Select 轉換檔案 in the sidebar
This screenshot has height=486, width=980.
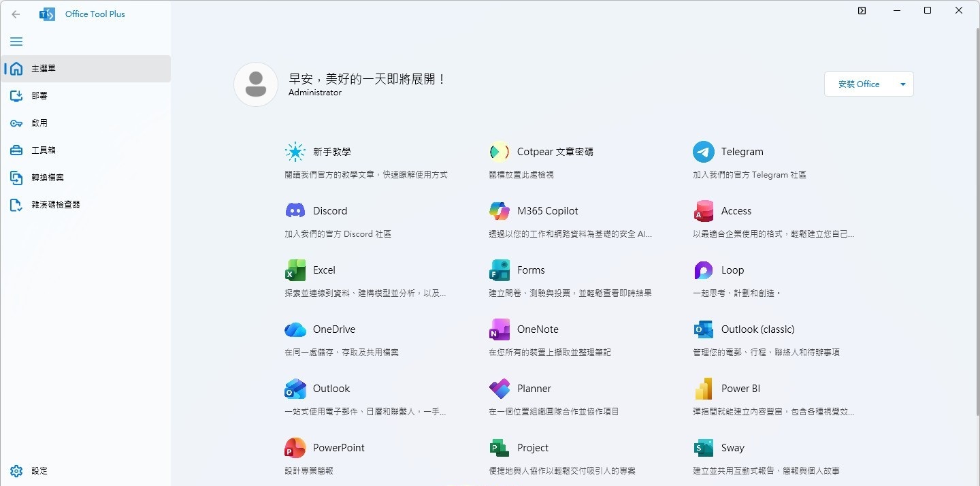(47, 178)
